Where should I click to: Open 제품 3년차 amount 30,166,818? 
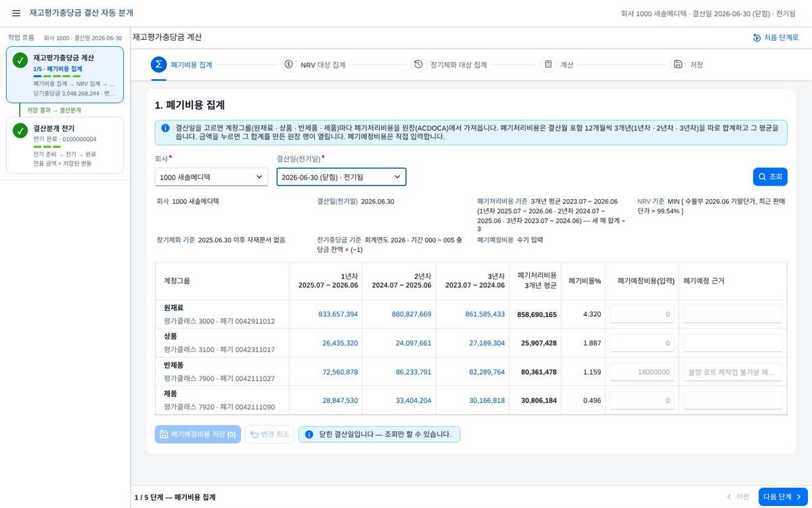coord(487,400)
